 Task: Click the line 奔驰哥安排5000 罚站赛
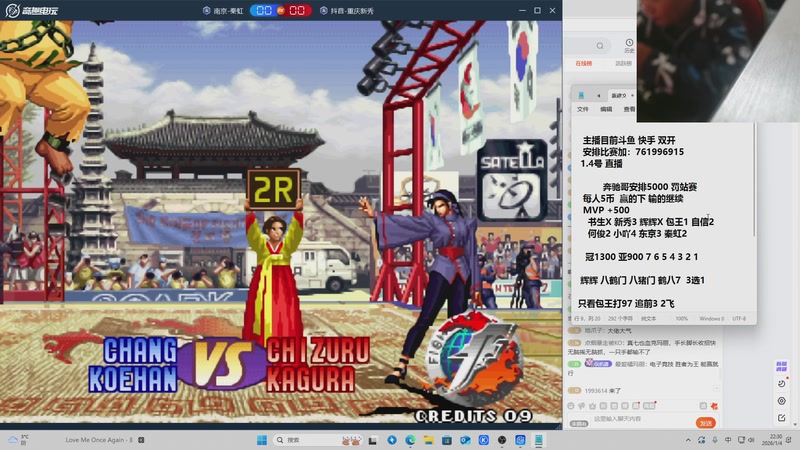coord(650,187)
